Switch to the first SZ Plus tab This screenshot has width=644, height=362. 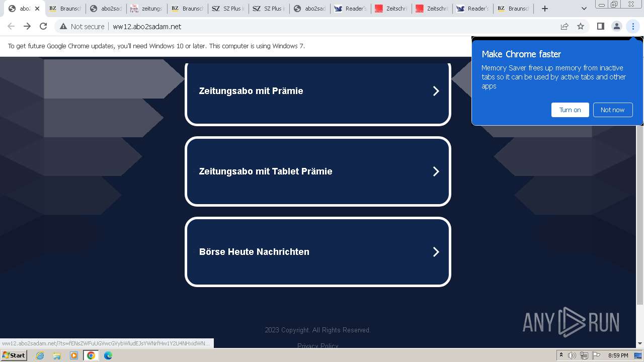coord(228,9)
